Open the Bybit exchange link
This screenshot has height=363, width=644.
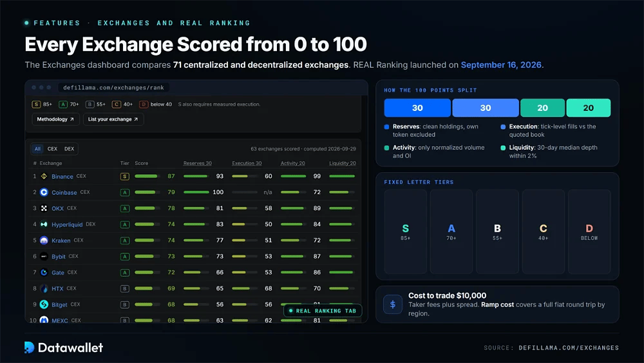click(59, 257)
